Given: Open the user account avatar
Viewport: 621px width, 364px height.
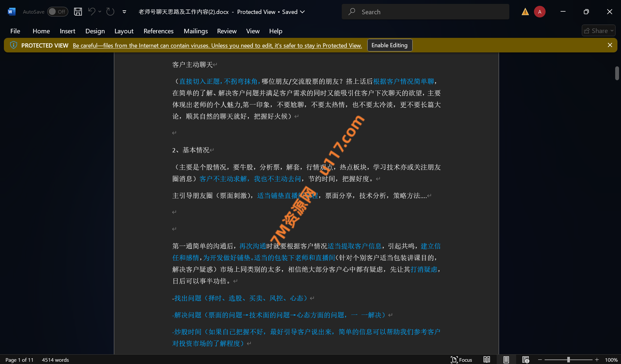Looking at the screenshot, I should pyautogui.click(x=539, y=12).
